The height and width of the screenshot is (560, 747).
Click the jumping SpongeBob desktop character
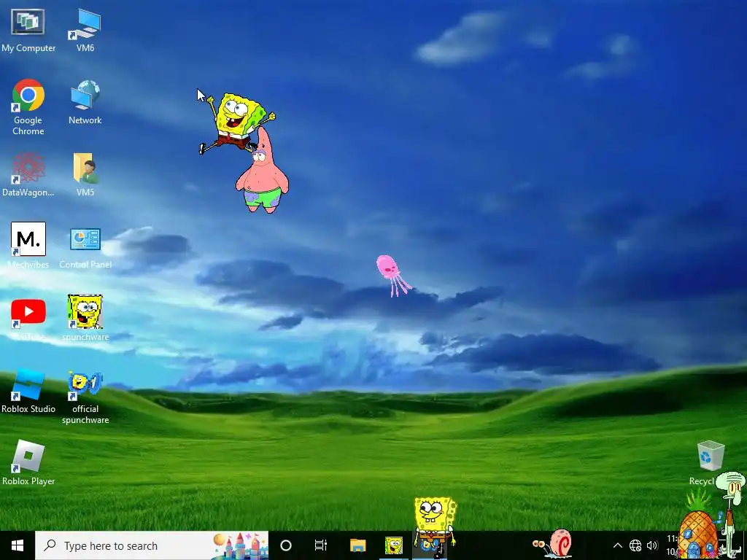[x=237, y=122]
